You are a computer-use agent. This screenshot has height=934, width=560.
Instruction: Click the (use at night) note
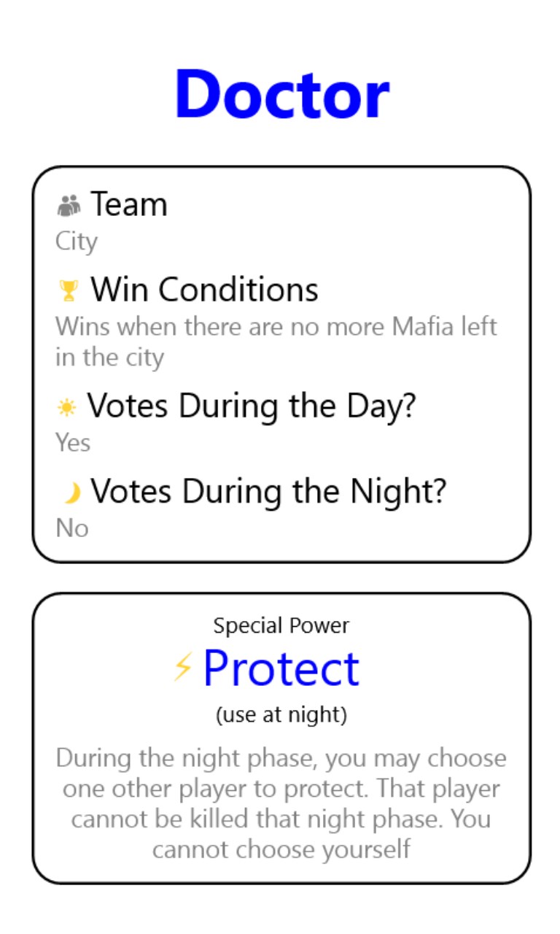281,715
